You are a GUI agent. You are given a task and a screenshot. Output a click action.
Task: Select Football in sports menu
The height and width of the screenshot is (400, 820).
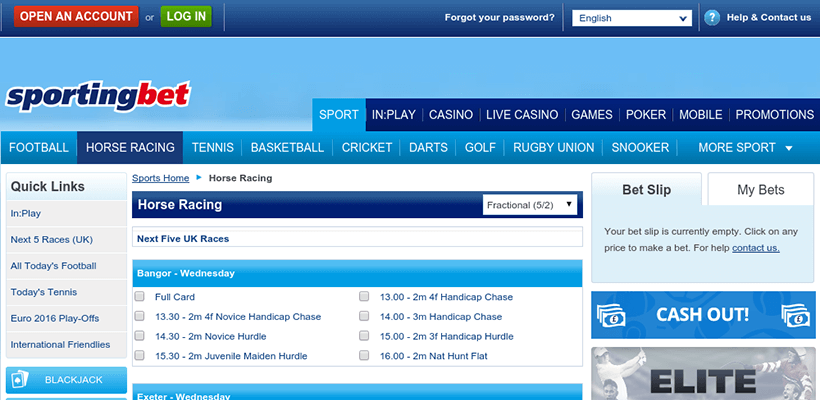[x=39, y=147]
